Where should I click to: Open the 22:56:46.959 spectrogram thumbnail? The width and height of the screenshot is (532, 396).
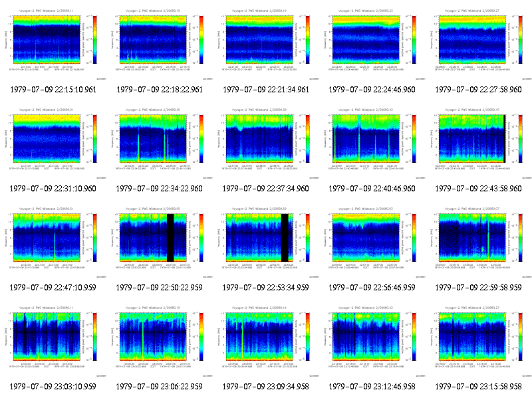point(372,242)
